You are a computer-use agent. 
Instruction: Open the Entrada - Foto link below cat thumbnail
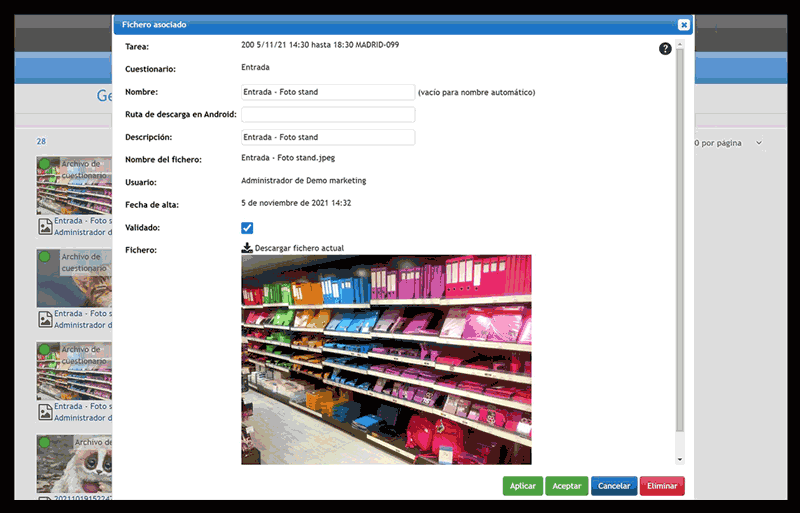pyautogui.click(x=83, y=314)
